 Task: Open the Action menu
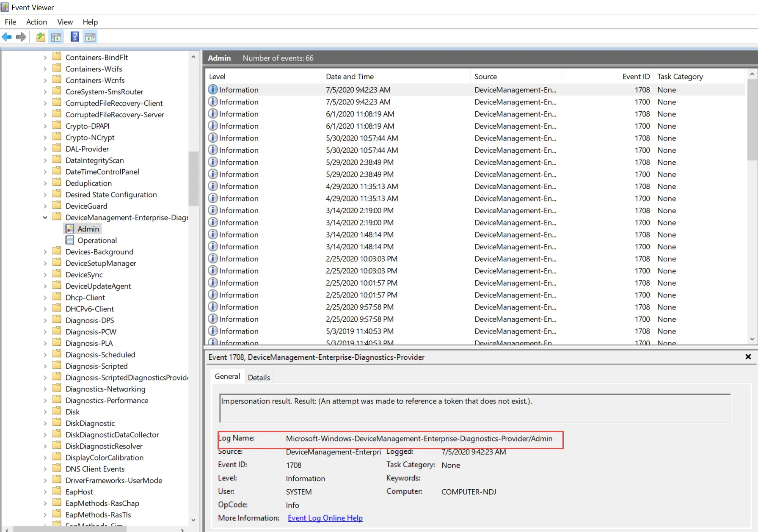point(36,22)
